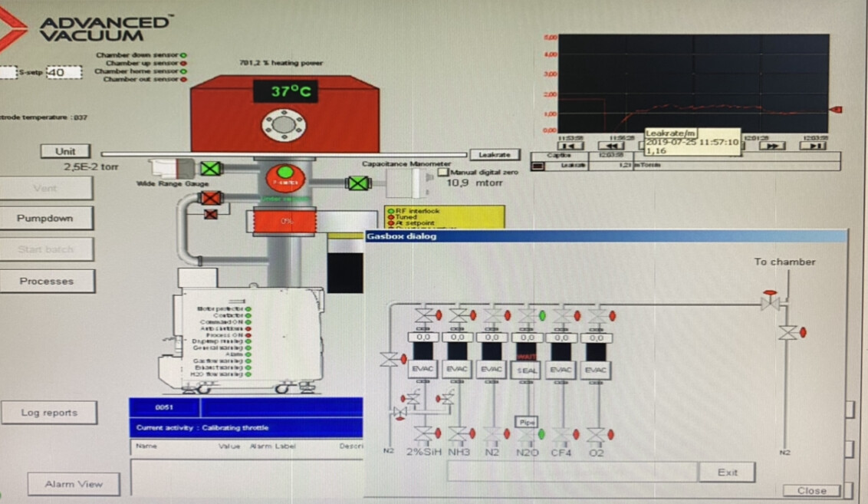Click the Current activity status bar

246,427
